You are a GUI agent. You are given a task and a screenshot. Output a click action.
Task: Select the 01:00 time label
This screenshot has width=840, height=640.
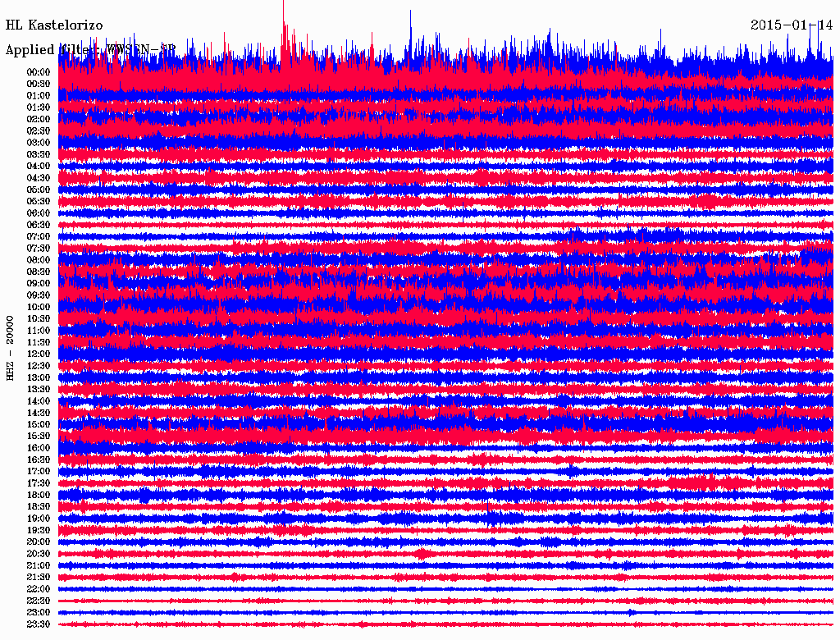click(x=39, y=96)
